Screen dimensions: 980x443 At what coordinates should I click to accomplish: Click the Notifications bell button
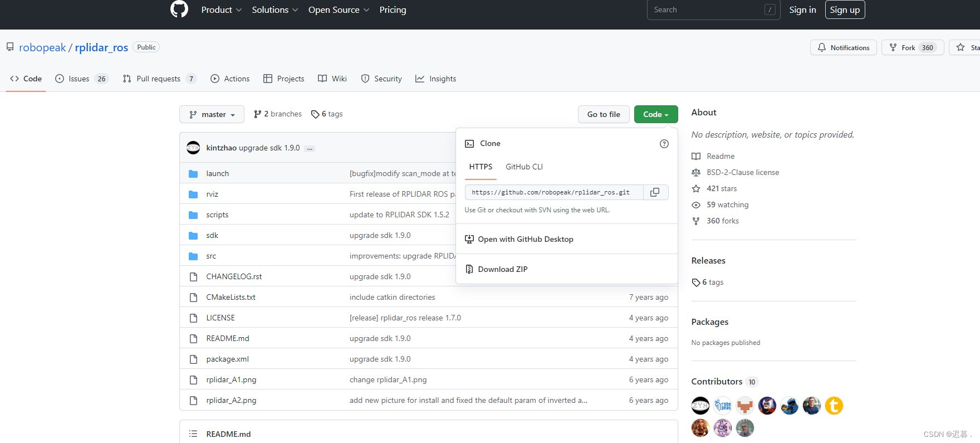coord(844,47)
